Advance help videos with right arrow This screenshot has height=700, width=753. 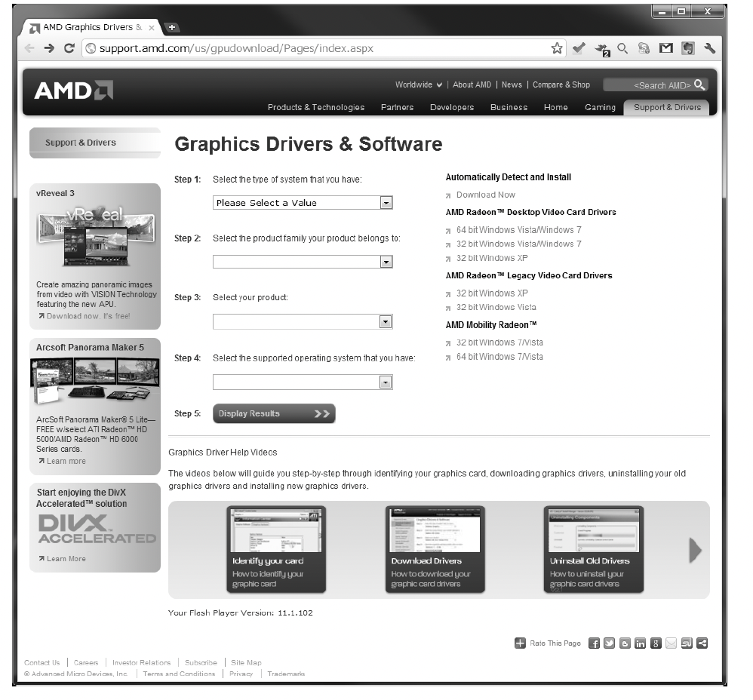pos(696,550)
